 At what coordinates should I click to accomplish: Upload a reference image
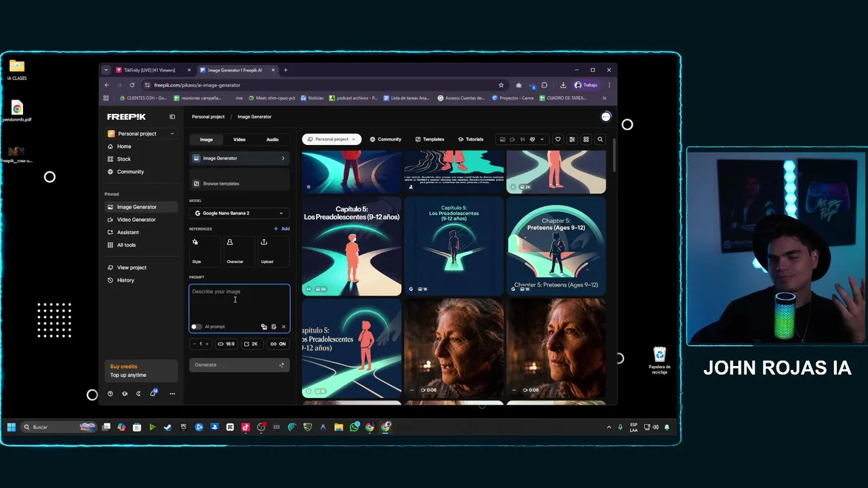pyautogui.click(x=273, y=251)
